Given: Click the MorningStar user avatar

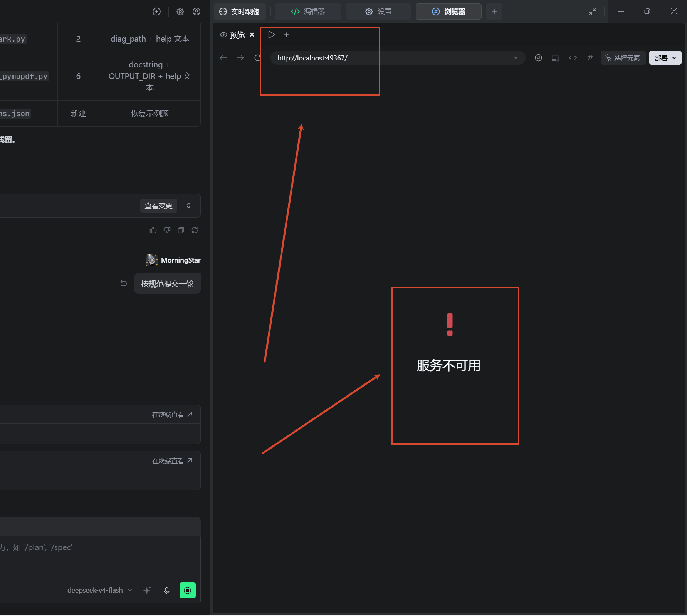Looking at the screenshot, I should coord(151,260).
